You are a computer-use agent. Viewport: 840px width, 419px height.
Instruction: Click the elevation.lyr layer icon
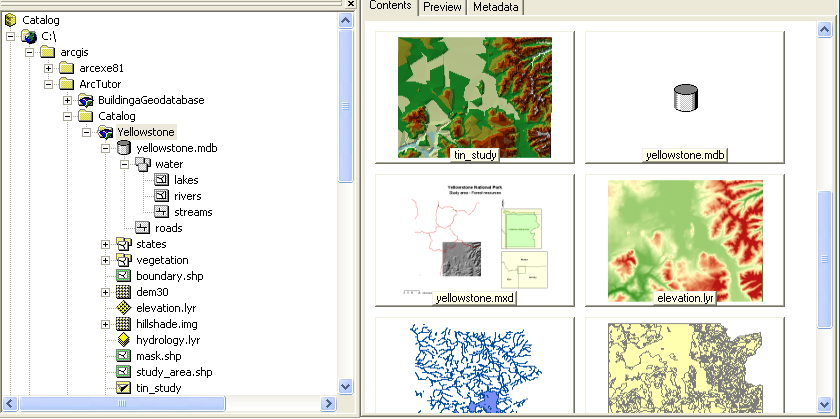coord(124,308)
